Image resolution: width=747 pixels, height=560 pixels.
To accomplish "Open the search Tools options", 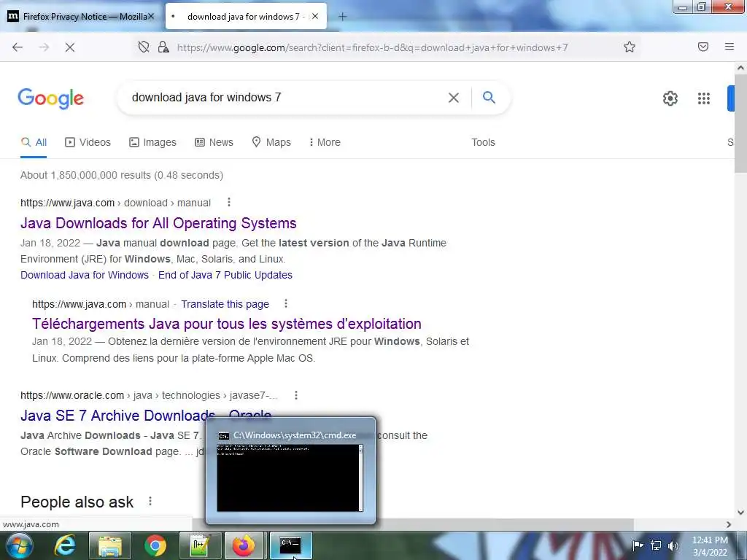I will tap(483, 142).
